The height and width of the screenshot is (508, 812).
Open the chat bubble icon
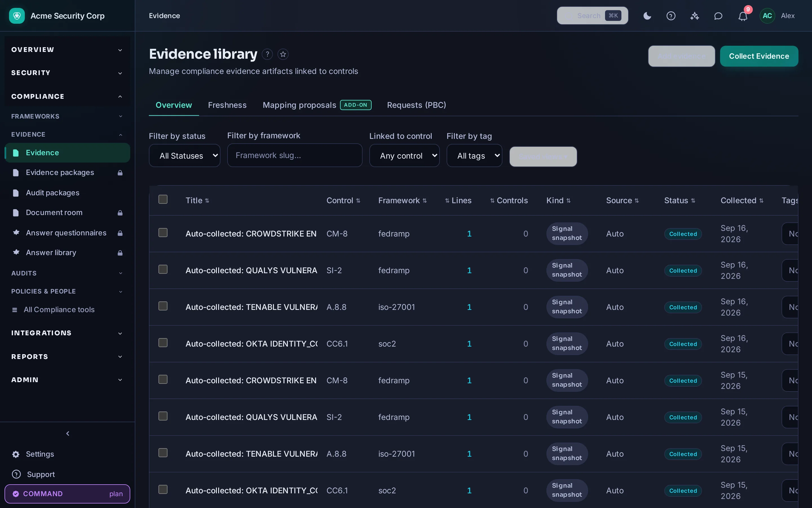pyautogui.click(x=718, y=16)
